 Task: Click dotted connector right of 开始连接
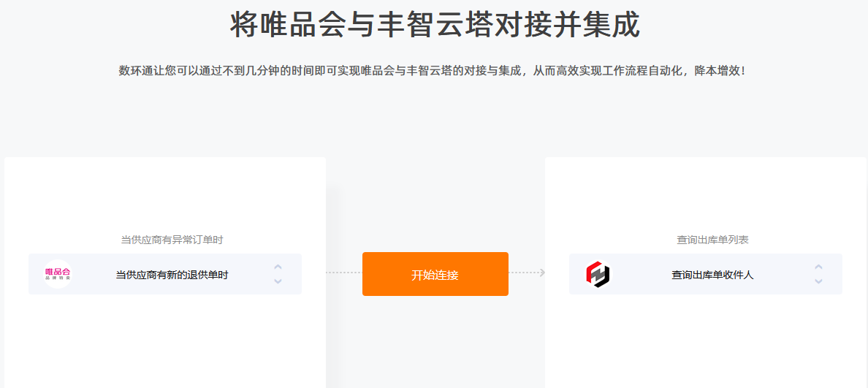pos(523,273)
